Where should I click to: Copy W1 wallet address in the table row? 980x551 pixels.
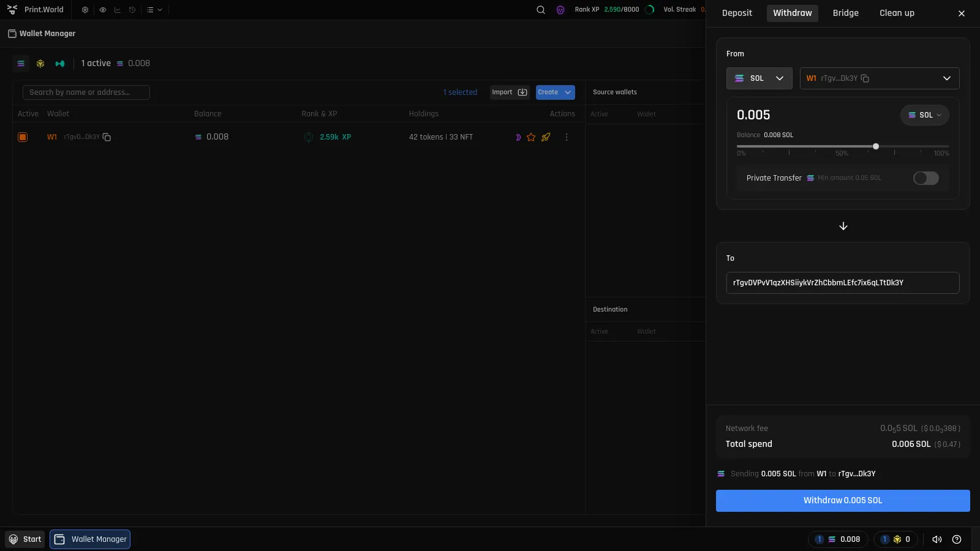click(107, 137)
